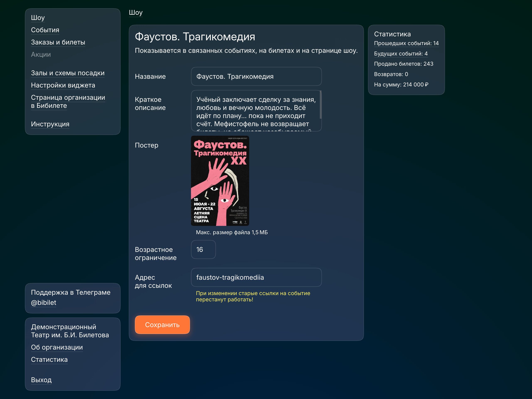Go to События in the sidebar
The height and width of the screenshot is (399, 532).
tap(45, 30)
